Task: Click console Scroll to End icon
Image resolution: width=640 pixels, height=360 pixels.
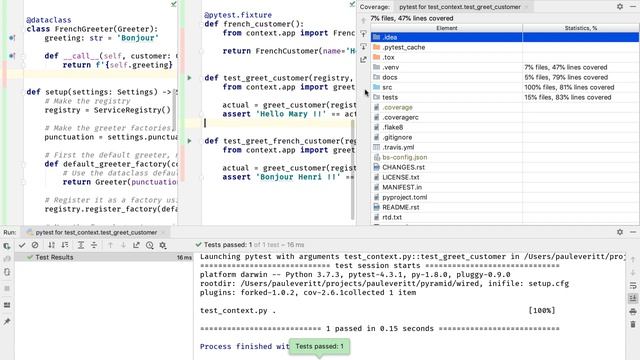Action: point(633,298)
